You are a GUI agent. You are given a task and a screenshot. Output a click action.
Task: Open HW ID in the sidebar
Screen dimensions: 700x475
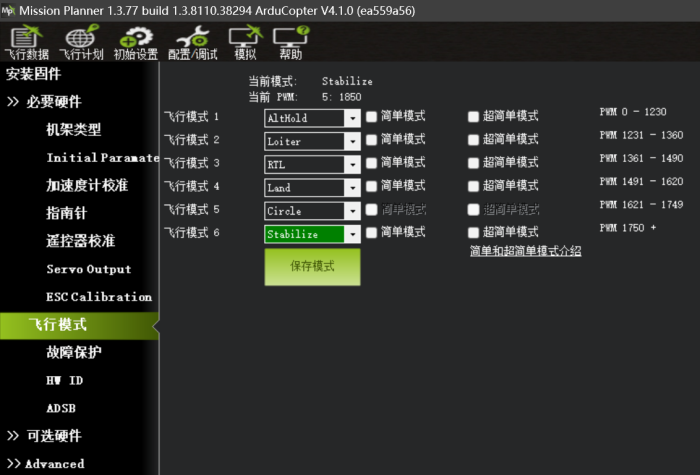coord(65,380)
